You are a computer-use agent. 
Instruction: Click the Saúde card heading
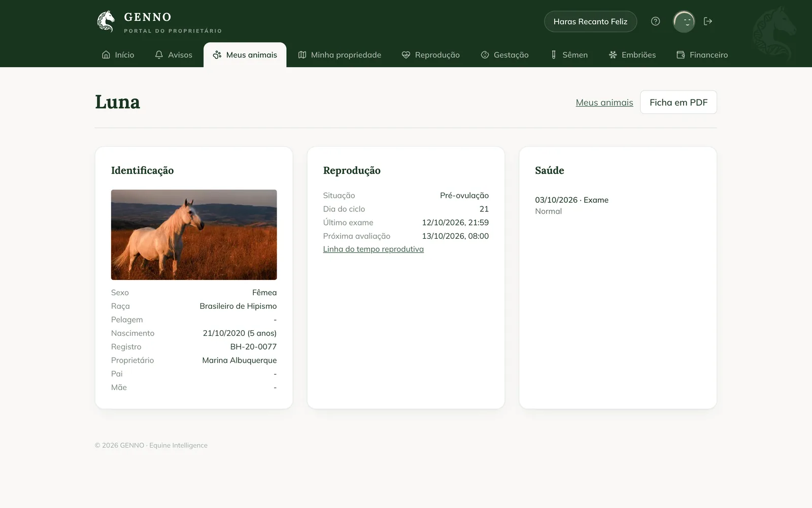[550, 171]
